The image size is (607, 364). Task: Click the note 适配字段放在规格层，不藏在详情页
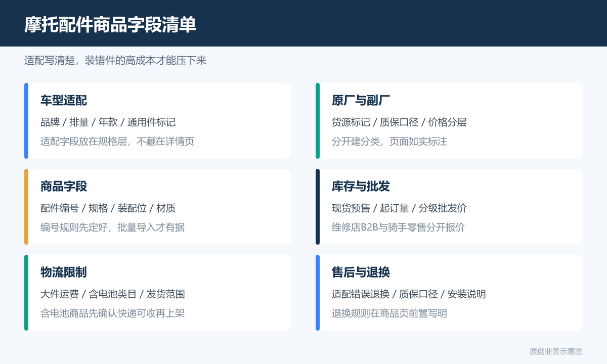coord(117,142)
